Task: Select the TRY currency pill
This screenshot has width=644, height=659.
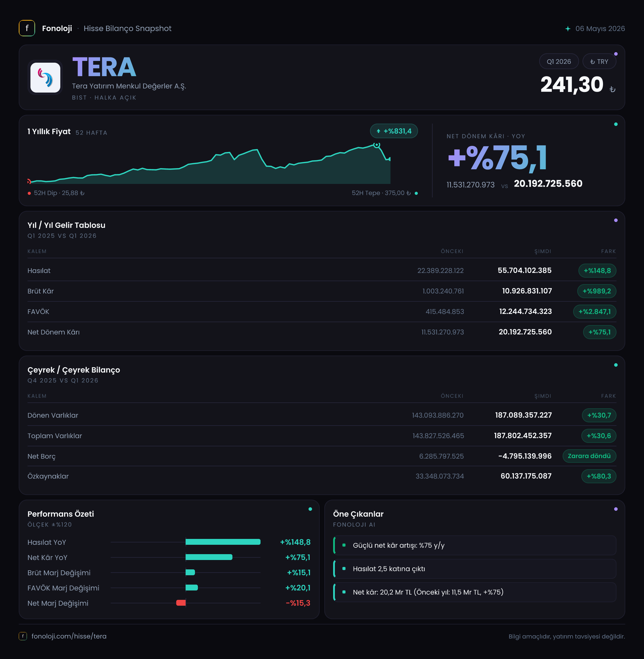Action: pos(599,62)
